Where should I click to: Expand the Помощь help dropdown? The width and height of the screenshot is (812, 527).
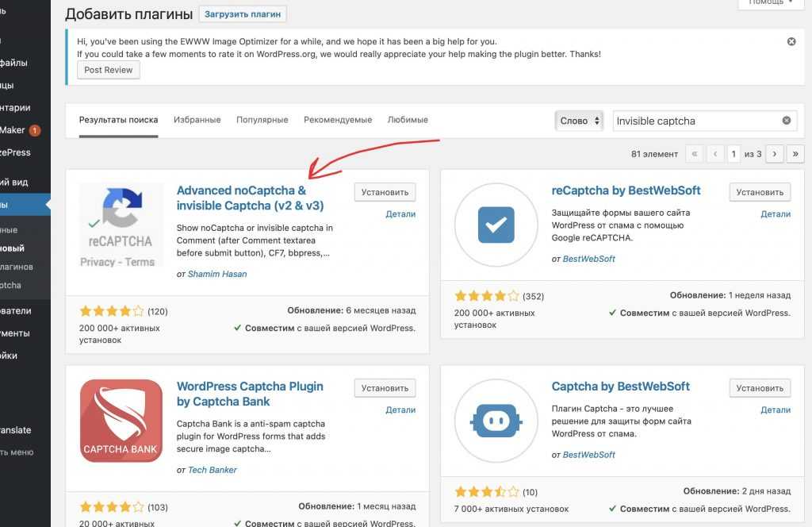pos(771,2)
